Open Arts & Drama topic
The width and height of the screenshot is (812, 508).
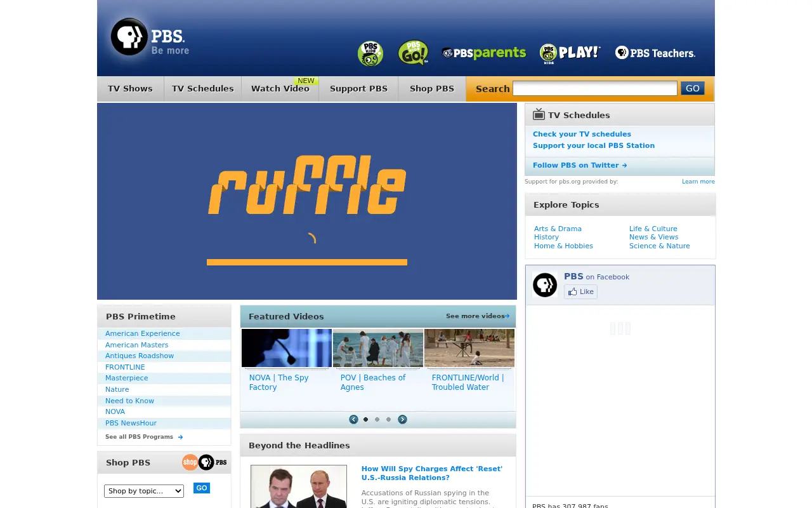point(558,229)
